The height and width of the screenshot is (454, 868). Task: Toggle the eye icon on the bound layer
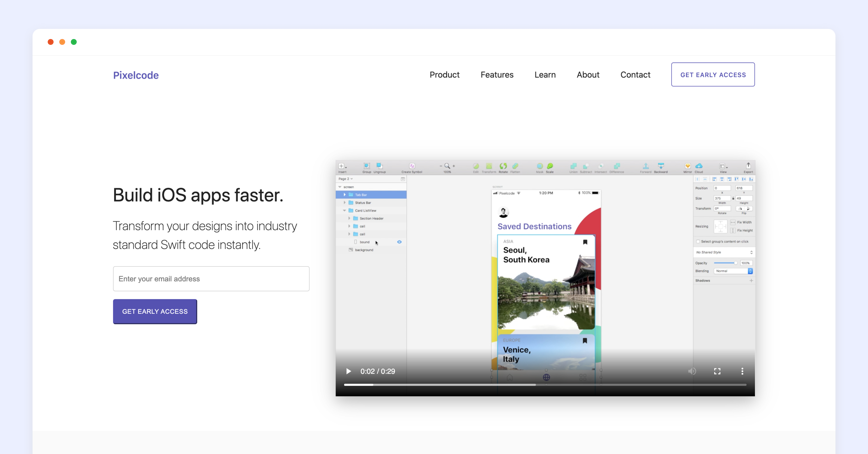click(399, 242)
